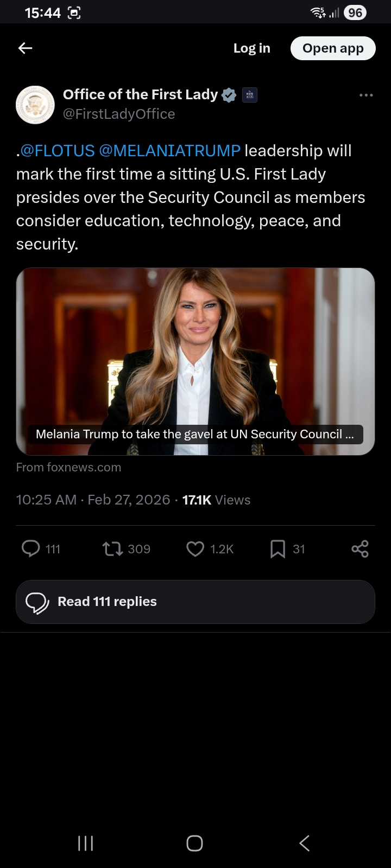Screen dimensions: 391x868
Task: Bookmark this post
Action: [278, 549]
